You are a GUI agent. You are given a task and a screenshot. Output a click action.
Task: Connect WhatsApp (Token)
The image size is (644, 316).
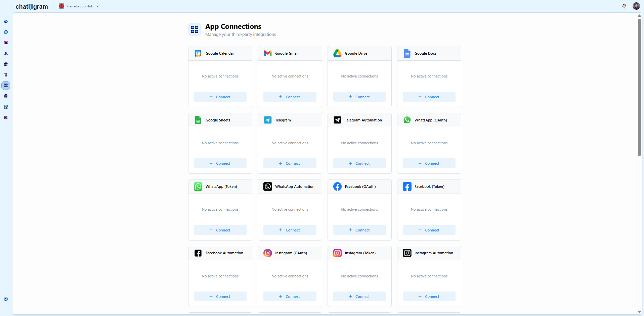[220, 230]
